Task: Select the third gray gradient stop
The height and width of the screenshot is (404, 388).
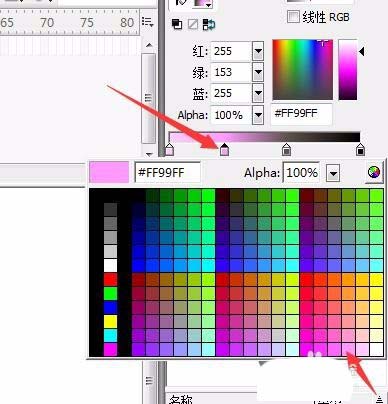Action: coord(286,149)
